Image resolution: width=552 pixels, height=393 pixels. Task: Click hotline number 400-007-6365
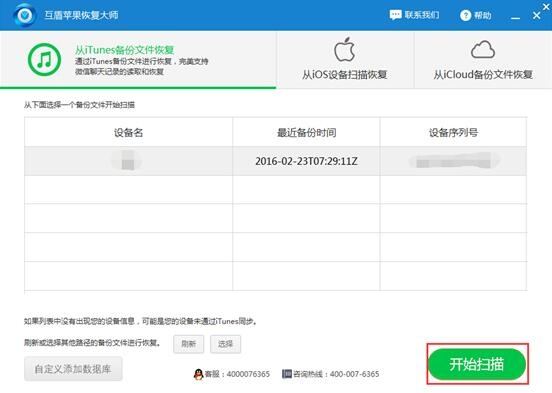[355, 374]
